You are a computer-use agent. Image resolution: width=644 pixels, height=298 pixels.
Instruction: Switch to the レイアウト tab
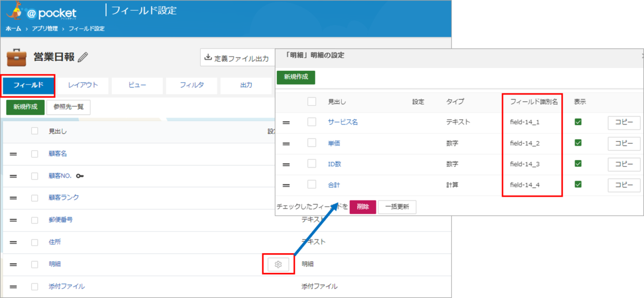coord(83,85)
